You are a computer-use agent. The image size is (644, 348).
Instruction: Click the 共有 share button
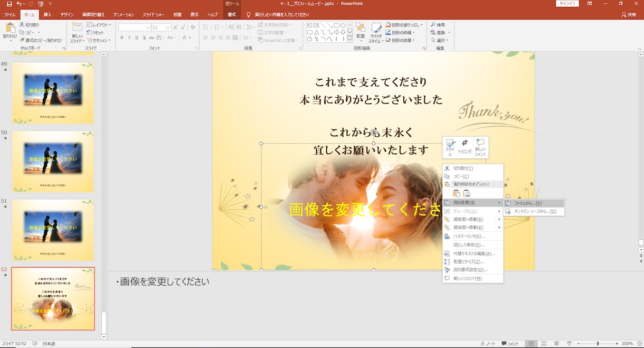click(x=629, y=15)
